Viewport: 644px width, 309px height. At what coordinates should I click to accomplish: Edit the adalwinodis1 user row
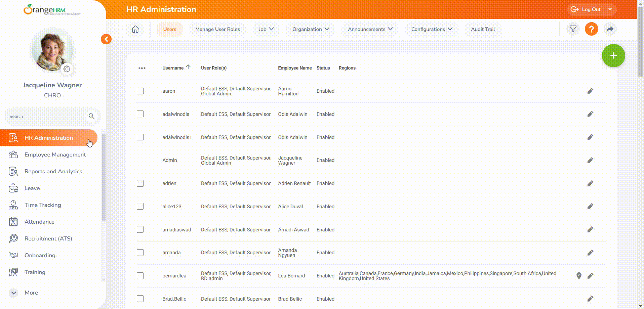[x=590, y=137]
